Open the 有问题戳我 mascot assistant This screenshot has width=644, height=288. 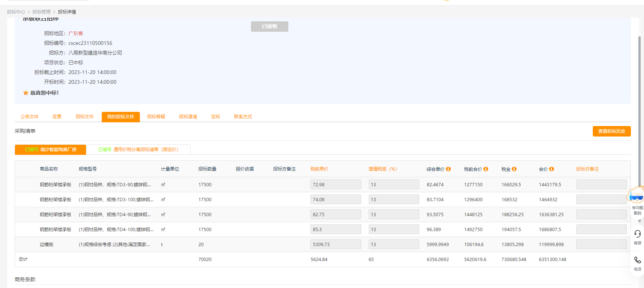click(x=637, y=196)
